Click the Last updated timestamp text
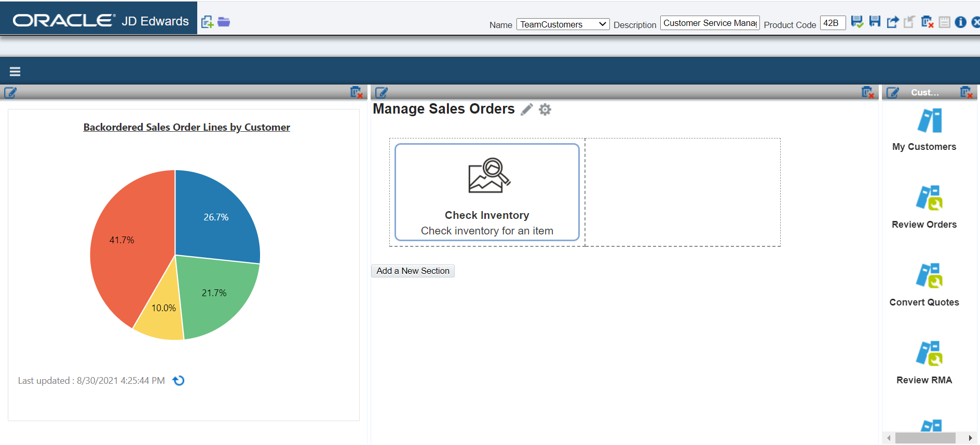 [x=91, y=381]
